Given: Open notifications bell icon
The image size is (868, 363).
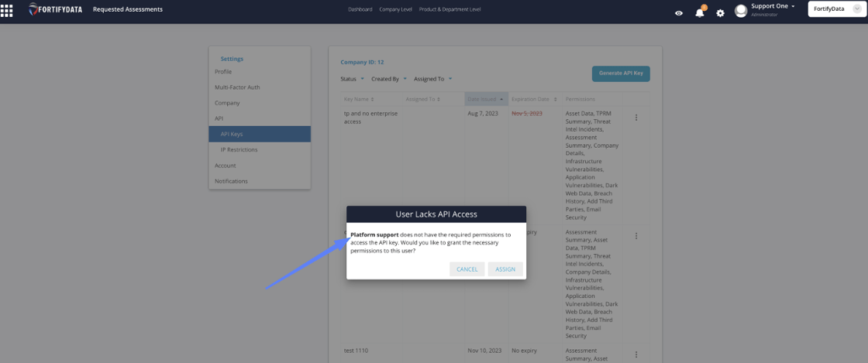Looking at the screenshot, I should coord(700,12).
